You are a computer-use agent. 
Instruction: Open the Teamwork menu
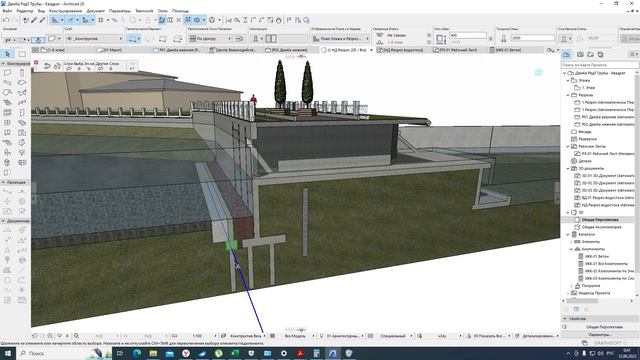(x=144, y=11)
